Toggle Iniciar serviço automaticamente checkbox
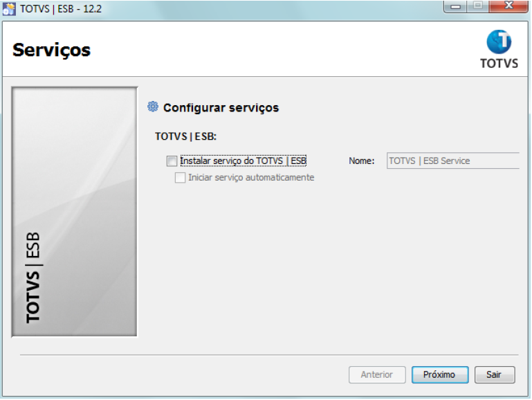 (x=180, y=177)
